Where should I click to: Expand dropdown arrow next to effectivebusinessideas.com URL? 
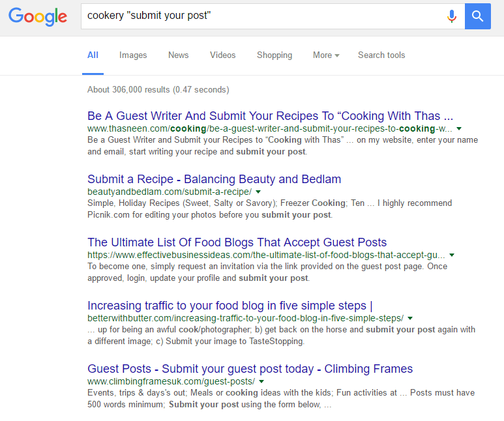click(x=452, y=255)
